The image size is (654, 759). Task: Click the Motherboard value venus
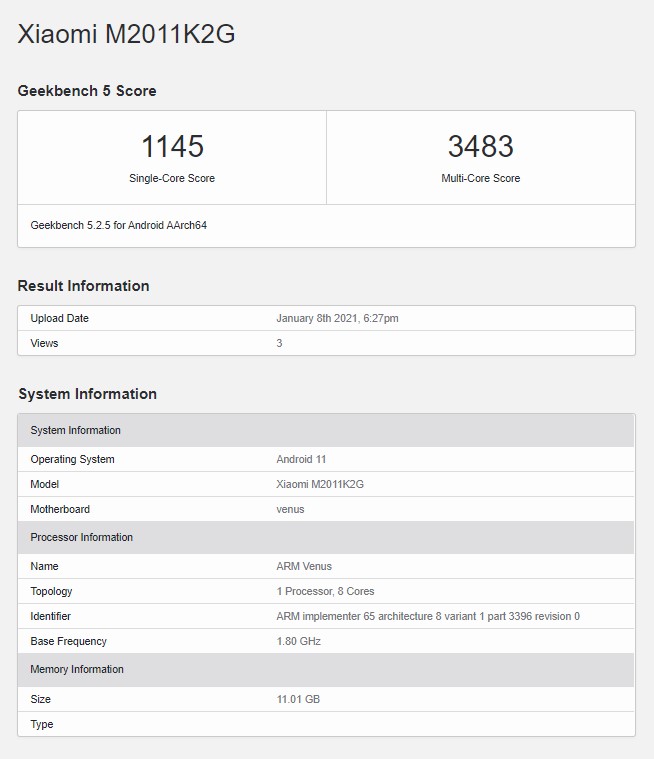point(290,509)
